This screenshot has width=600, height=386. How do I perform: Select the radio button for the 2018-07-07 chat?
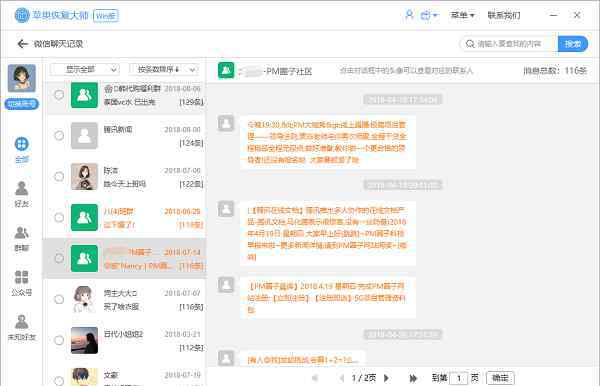pos(59,299)
